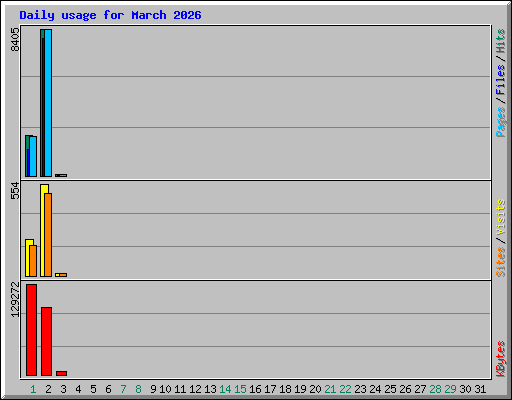Image resolution: width=512 pixels, height=400 pixels.
Task: Click day 25 on the x-axis
Action: (390, 389)
